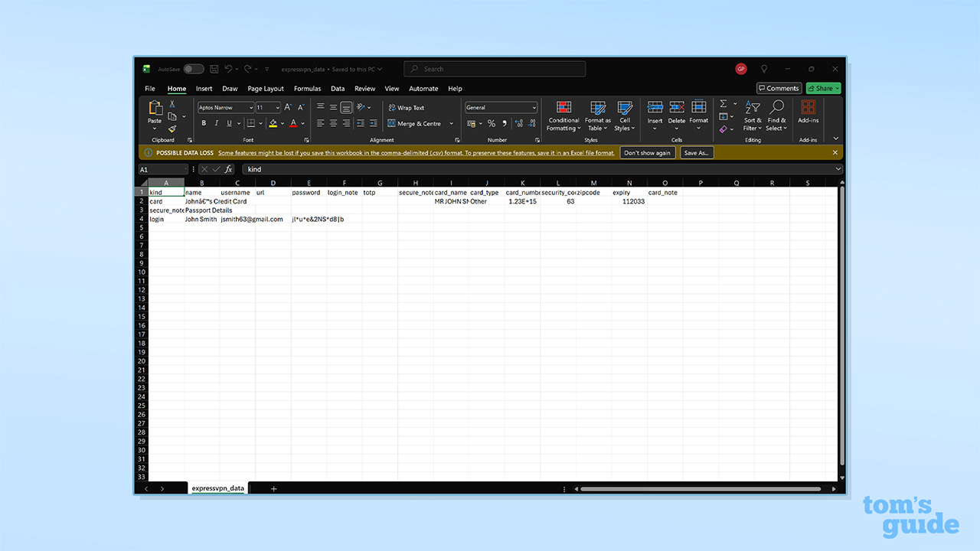The height and width of the screenshot is (551, 980).
Task: Toggle Wrap Text
Action: tap(407, 108)
